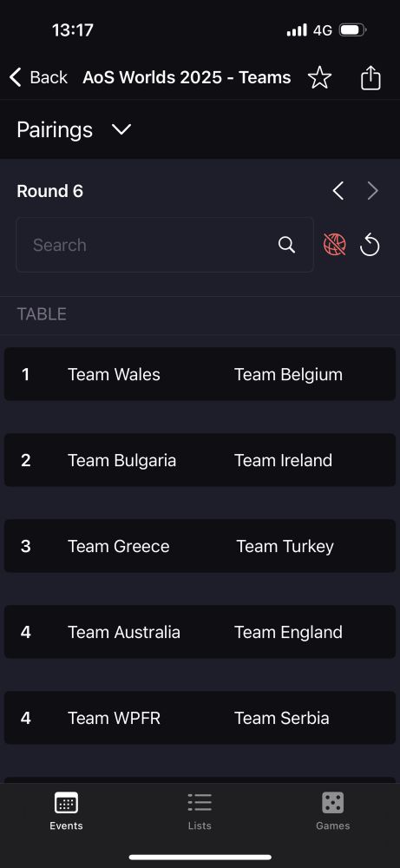Go to next round with right chevron

pos(373,191)
